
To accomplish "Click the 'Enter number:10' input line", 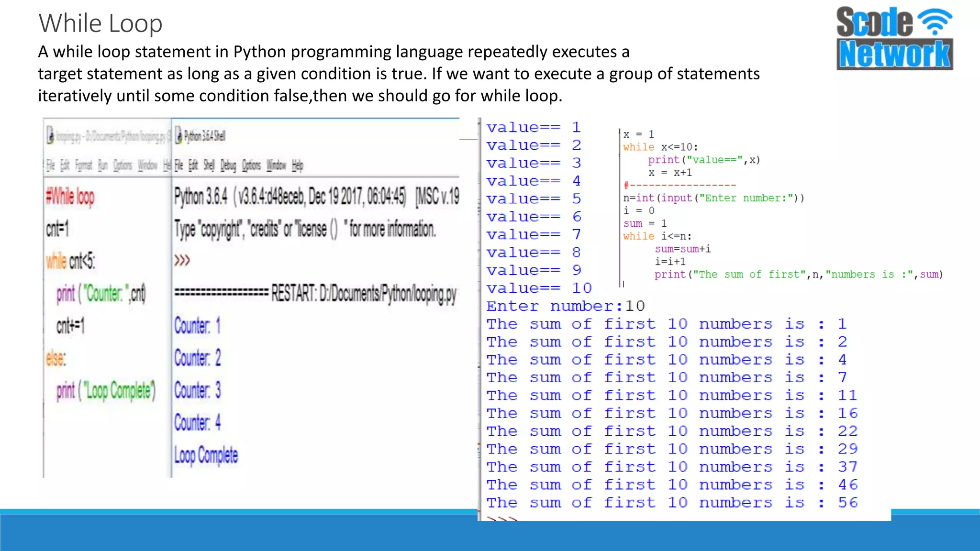I will coord(566,306).
